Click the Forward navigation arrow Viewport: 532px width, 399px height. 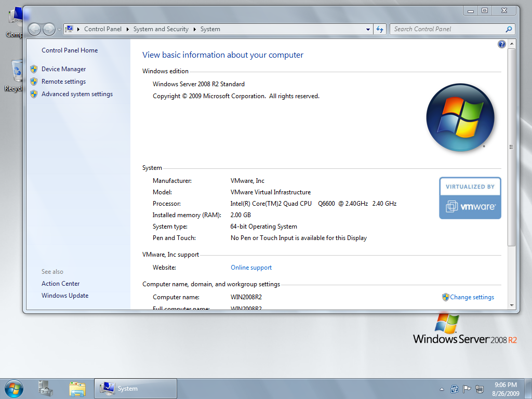(49, 29)
